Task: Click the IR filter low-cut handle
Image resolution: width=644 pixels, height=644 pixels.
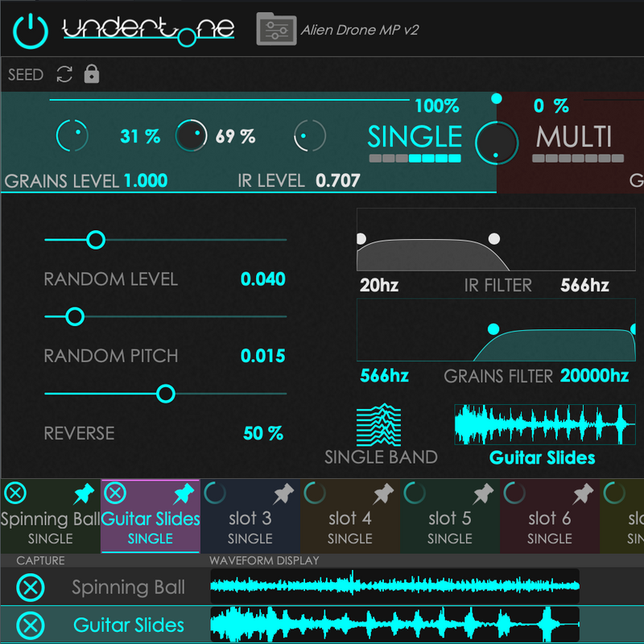Action: coord(361,238)
